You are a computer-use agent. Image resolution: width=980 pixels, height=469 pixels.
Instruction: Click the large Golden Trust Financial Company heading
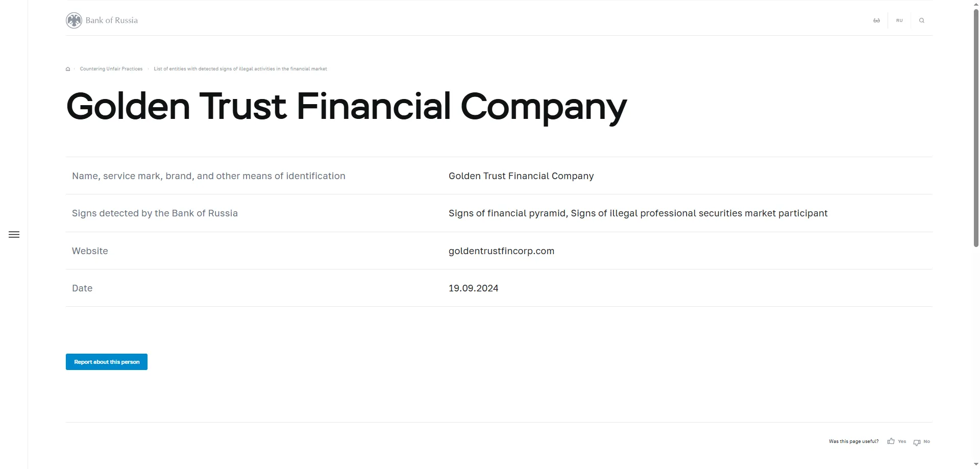coord(346,107)
